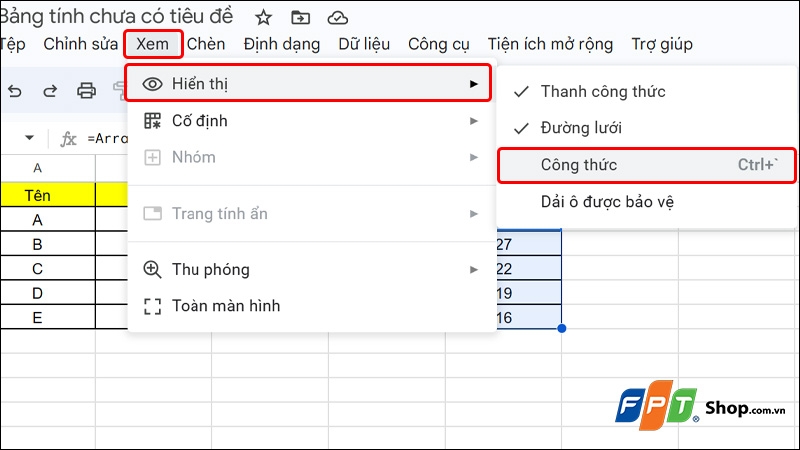Expand the Hiển thị submenu arrow
The width and height of the screenshot is (800, 450).
[474, 84]
